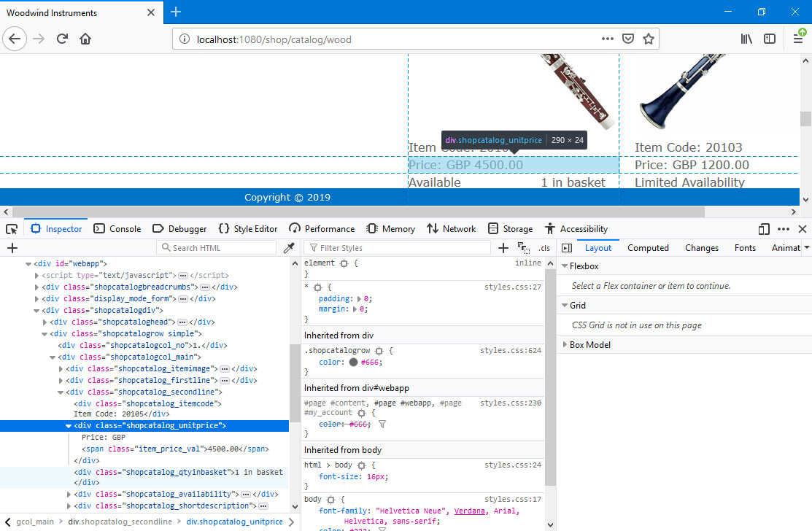This screenshot has width=812, height=531.
Task: Highlight elements matching the * selector
Action: coord(317,287)
